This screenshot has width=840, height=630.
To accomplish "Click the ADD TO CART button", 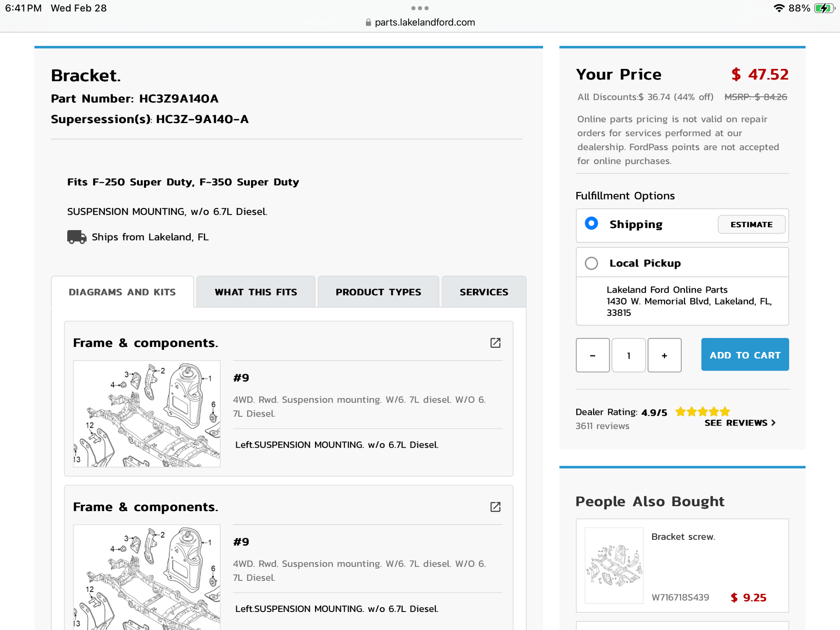I will 745,354.
